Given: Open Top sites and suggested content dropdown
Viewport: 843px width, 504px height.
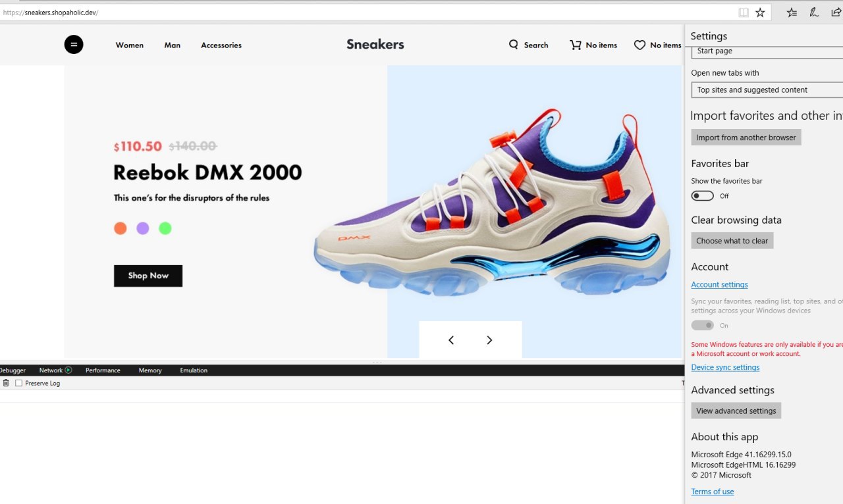Looking at the screenshot, I should coord(767,89).
